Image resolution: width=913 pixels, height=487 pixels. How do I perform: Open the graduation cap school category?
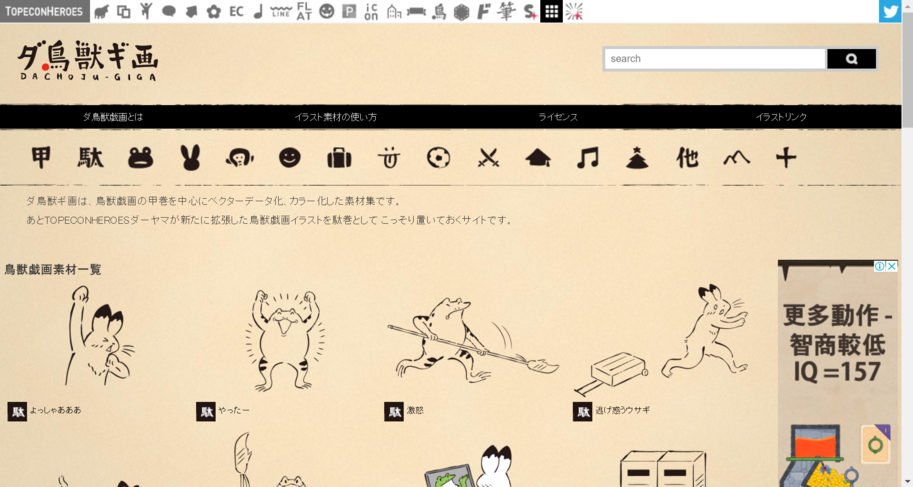(538, 158)
